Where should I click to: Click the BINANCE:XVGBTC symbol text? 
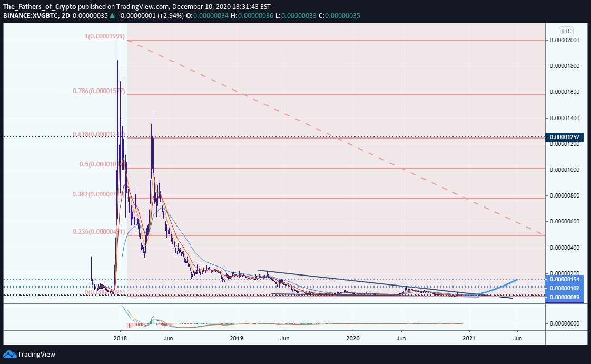[x=30, y=16]
